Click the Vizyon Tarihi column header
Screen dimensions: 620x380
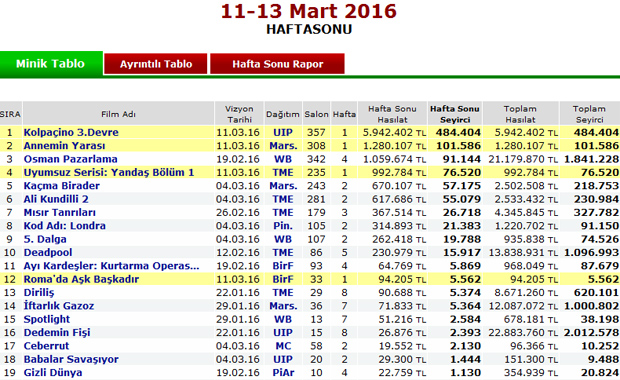(239, 114)
